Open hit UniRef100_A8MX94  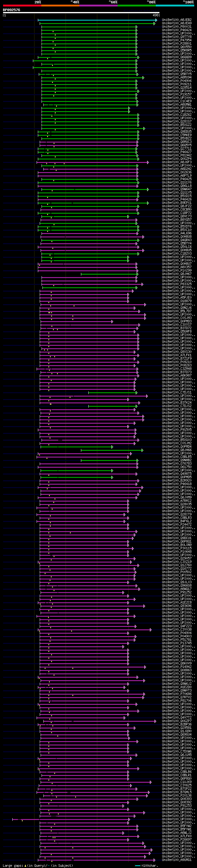[x=177, y=78]
